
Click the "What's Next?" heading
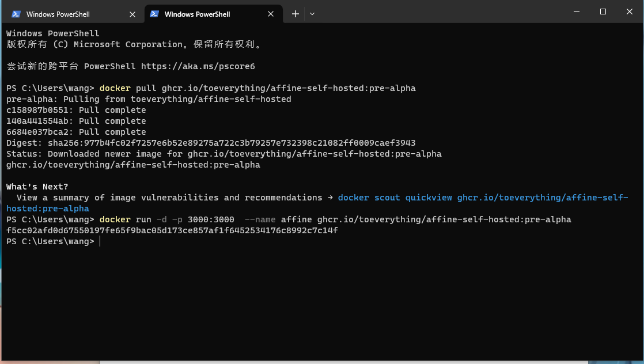37,187
